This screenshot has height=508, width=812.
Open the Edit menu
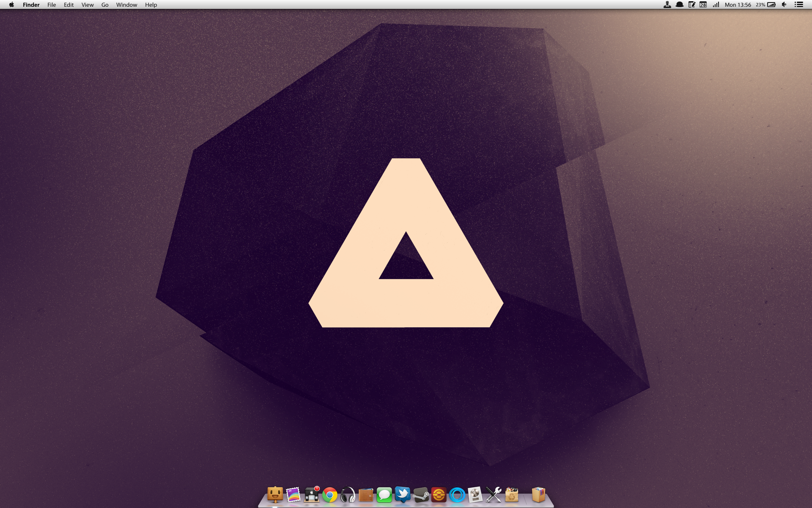69,5
